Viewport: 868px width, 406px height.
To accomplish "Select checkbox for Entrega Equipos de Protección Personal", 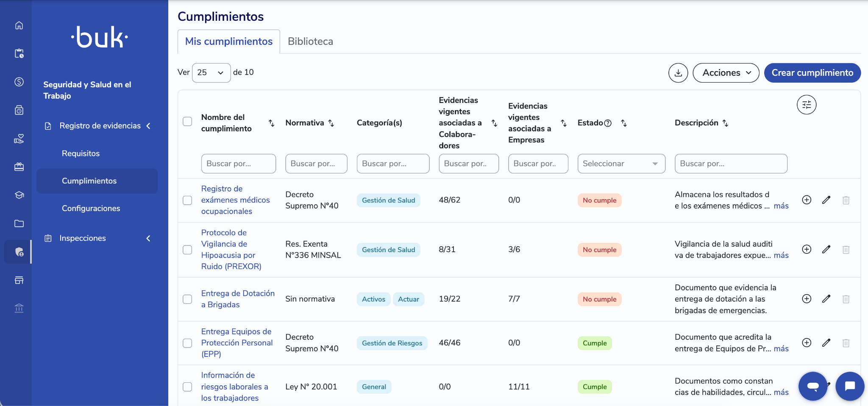I will point(187,343).
